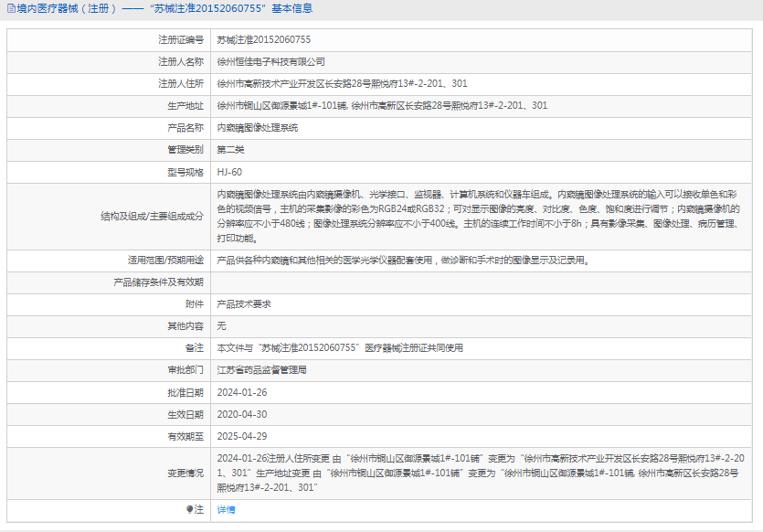Select the 生产地址 label

[x=185, y=106]
